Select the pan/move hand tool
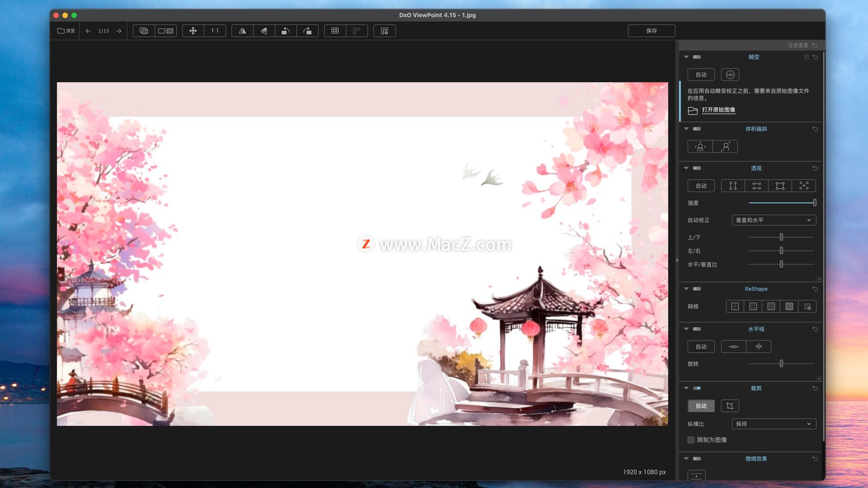 193,31
